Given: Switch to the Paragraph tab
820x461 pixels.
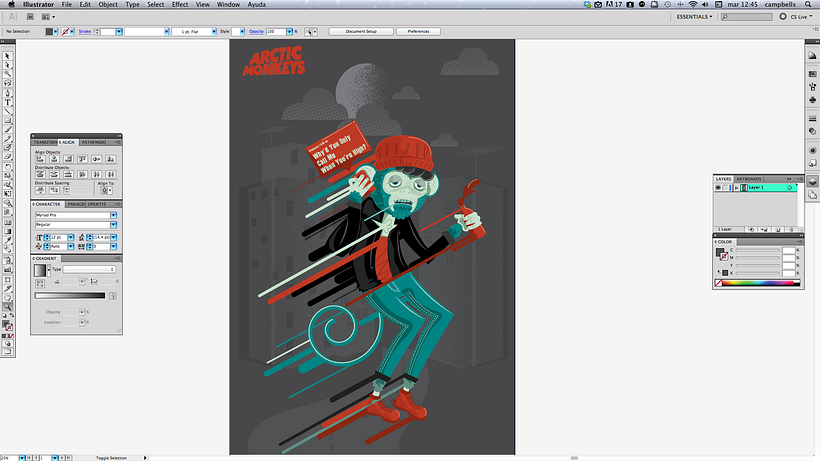Looking at the screenshot, I should [76, 204].
